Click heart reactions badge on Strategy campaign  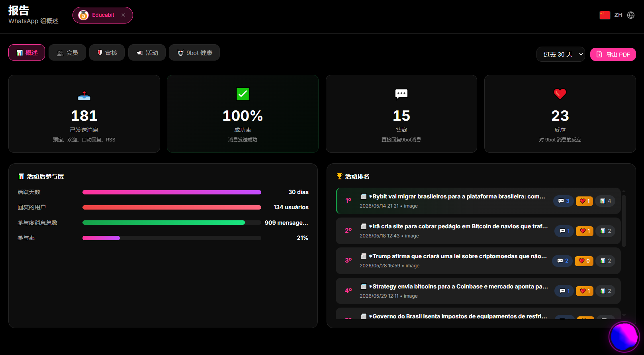coord(584,291)
